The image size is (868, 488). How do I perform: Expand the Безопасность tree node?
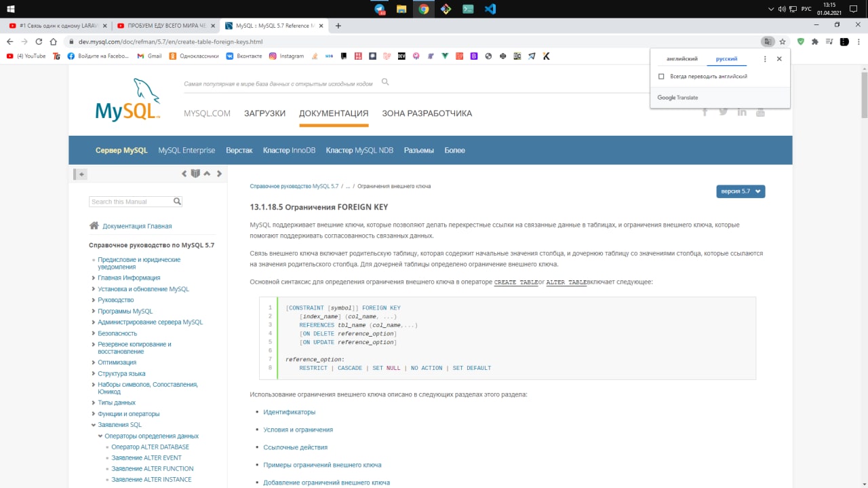tap(93, 333)
